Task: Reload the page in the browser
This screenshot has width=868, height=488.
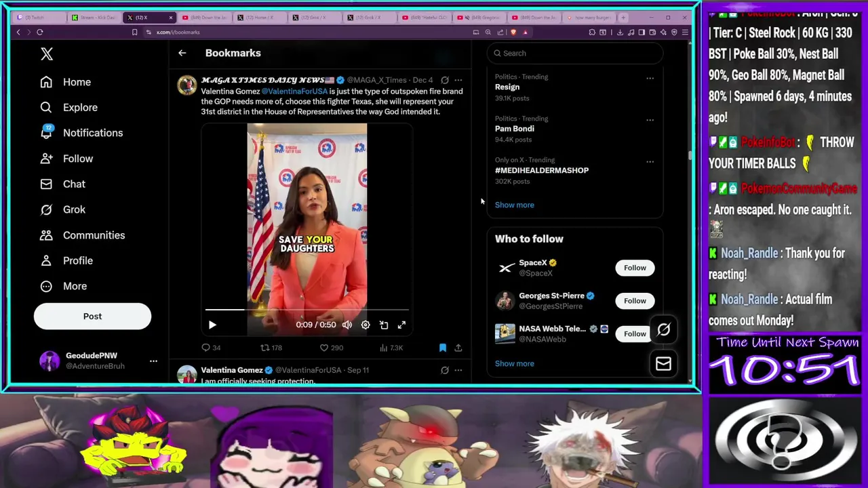Action: coord(39,32)
